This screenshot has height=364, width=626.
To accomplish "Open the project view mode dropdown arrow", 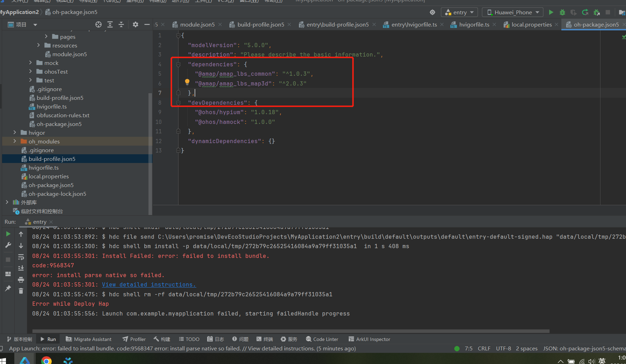I will pyautogui.click(x=35, y=25).
